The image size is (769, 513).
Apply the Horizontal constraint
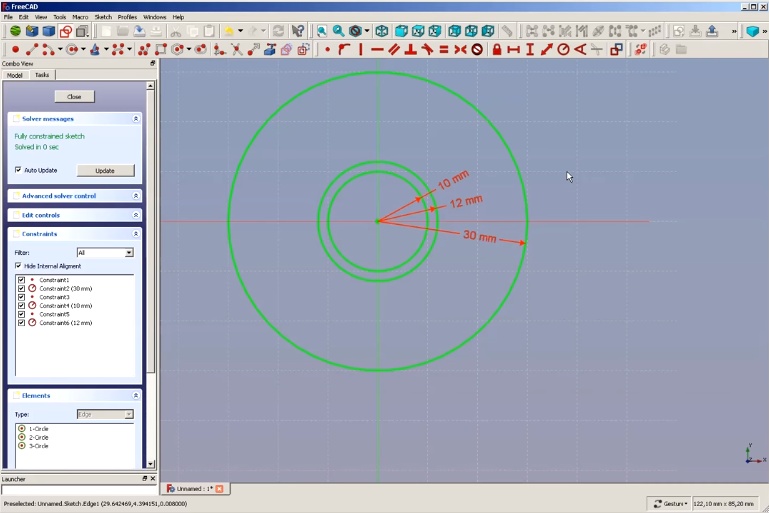[x=377, y=50]
